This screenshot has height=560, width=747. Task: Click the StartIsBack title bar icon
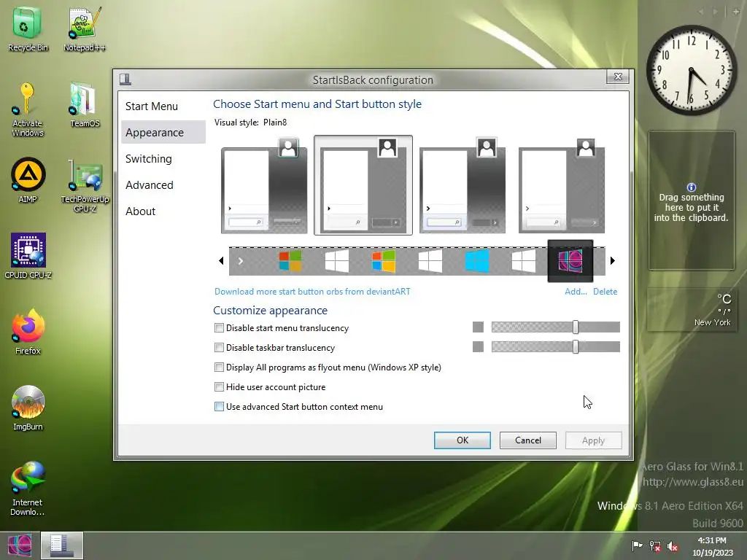pos(125,79)
